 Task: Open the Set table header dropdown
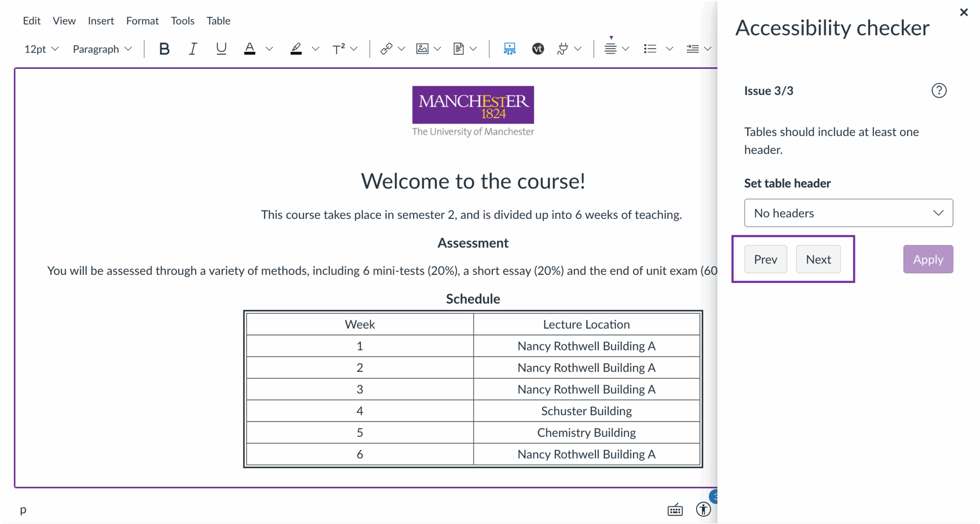click(x=848, y=213)
